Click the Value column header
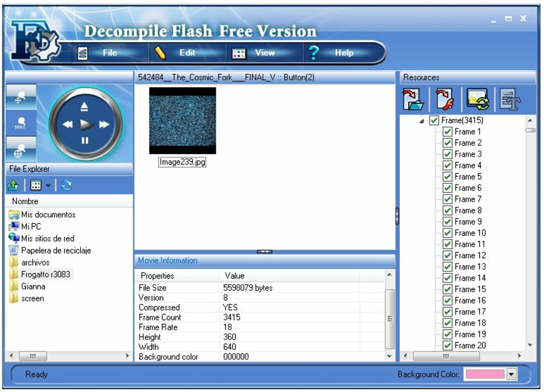 289,276
